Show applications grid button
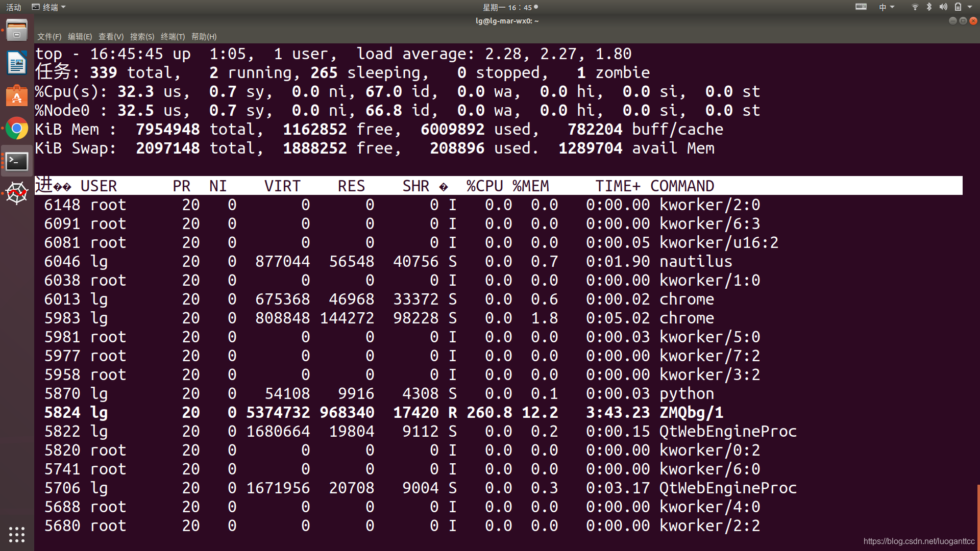 click(17, 534)
